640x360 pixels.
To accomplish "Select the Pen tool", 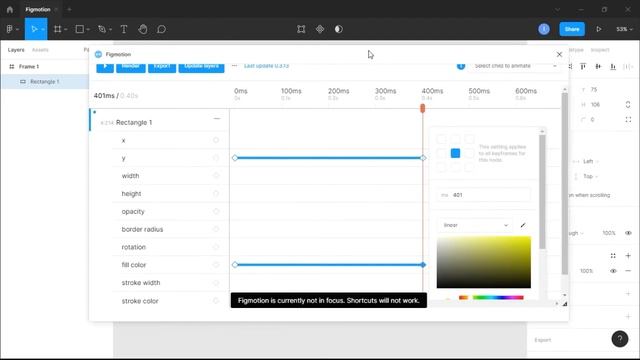I will (x=102, y=29).
